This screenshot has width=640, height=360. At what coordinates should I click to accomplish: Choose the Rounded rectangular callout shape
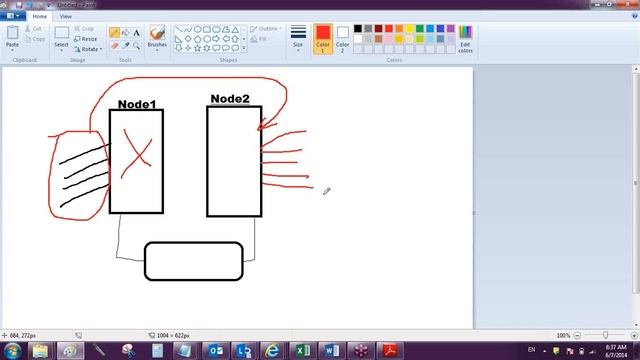tap(216, 48)
